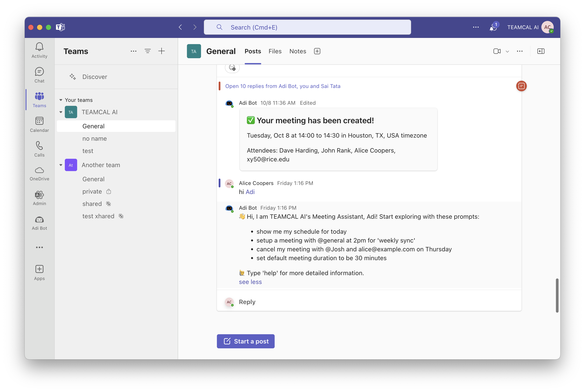585x392 pixels.
Task: Click the filter teams icon
Action: [147, 51]
